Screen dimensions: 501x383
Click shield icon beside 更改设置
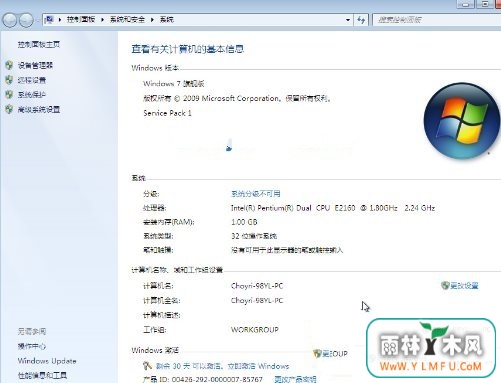(445, 285)
